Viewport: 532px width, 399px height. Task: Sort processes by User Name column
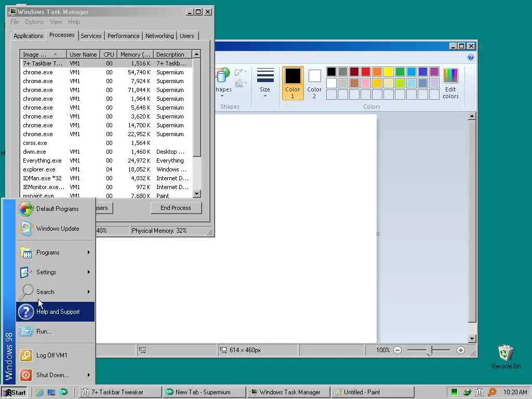coord(83,55)
